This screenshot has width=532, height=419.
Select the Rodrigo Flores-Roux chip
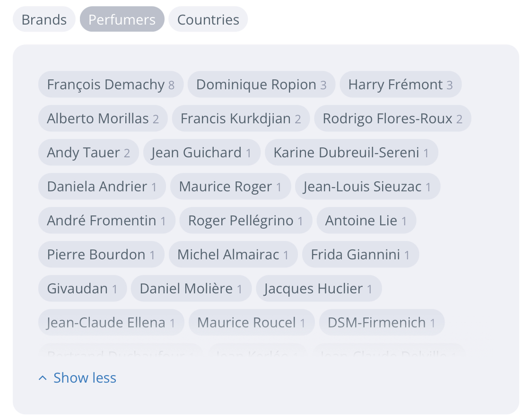point(392,118)
